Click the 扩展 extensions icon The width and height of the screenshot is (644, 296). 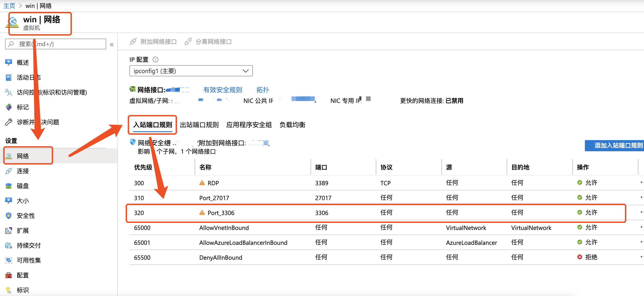click(9, 230)
